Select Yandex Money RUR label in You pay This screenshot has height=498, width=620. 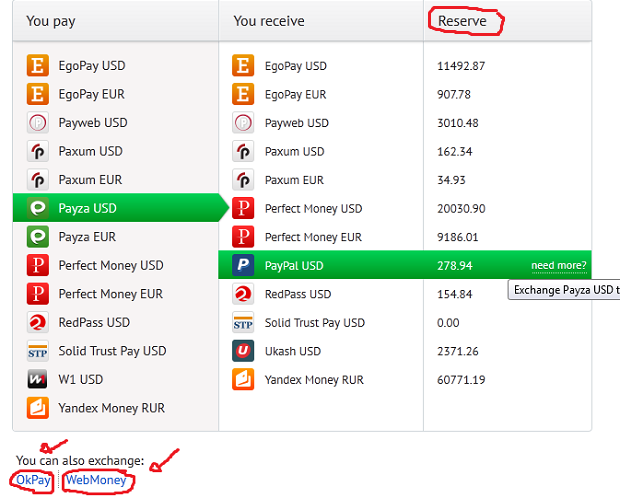tap(112, 408)
